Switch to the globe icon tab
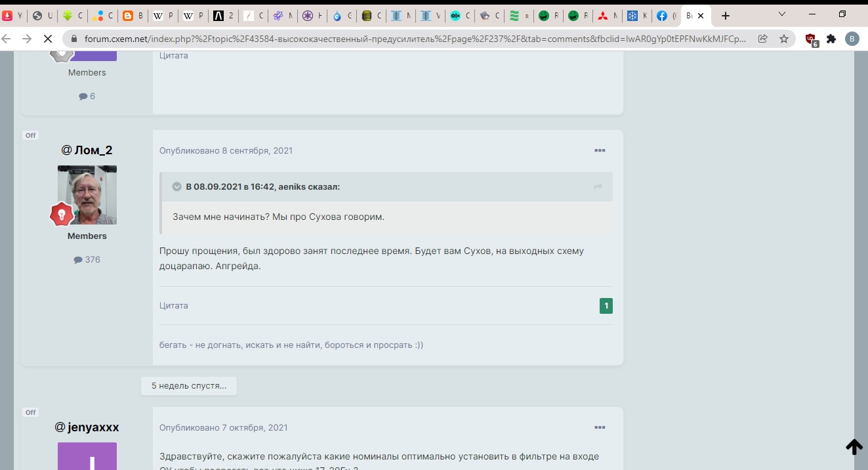This screenshot has height=470, width=868. 37,15
